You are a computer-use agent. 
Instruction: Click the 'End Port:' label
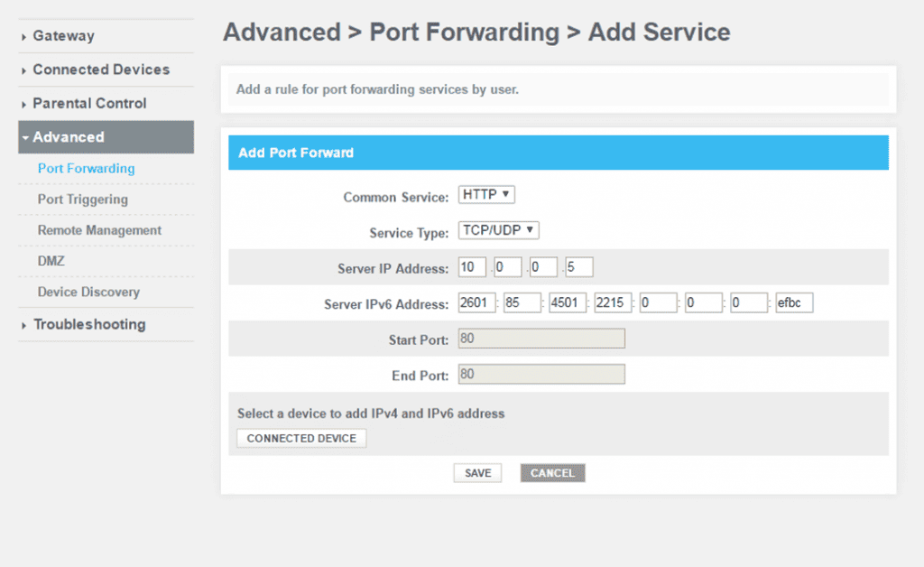coord(420,376)
